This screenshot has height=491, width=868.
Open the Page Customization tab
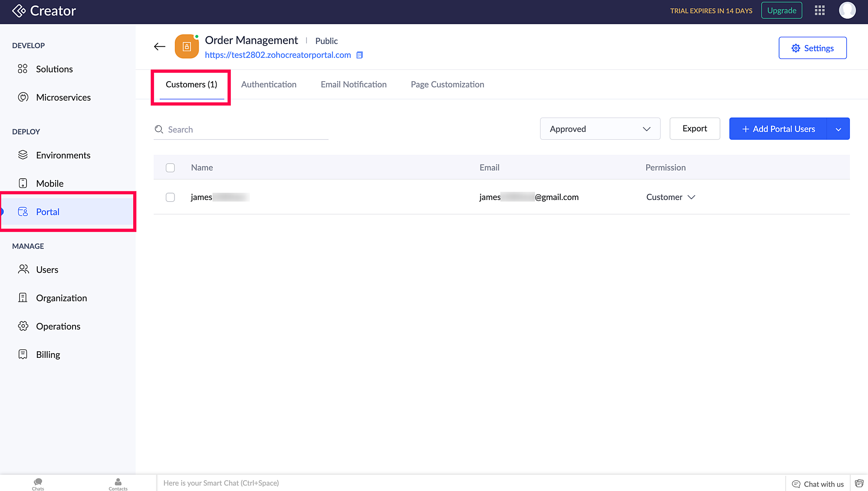click(x=447, y=85)
